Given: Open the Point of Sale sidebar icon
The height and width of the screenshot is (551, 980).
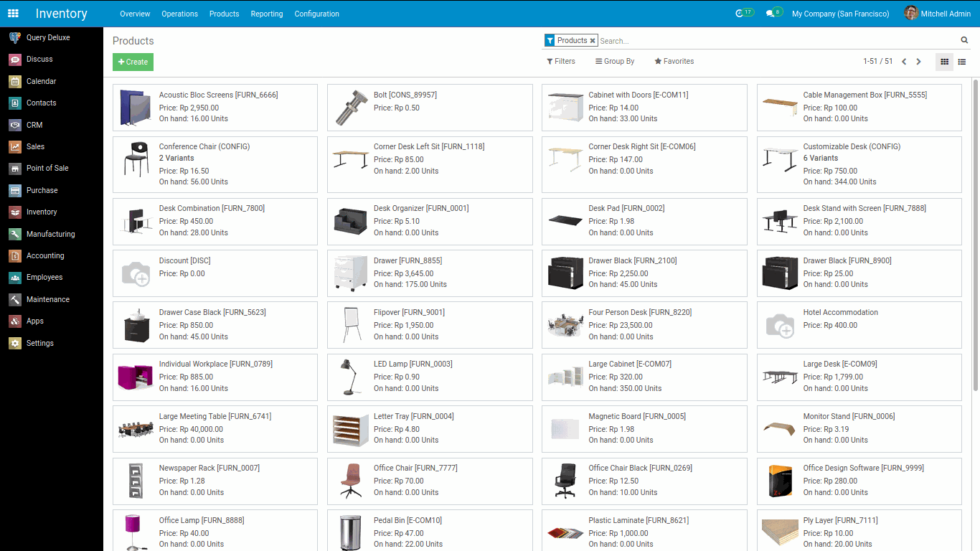Looking at the screenshot, I should click(x=14, y=169).
